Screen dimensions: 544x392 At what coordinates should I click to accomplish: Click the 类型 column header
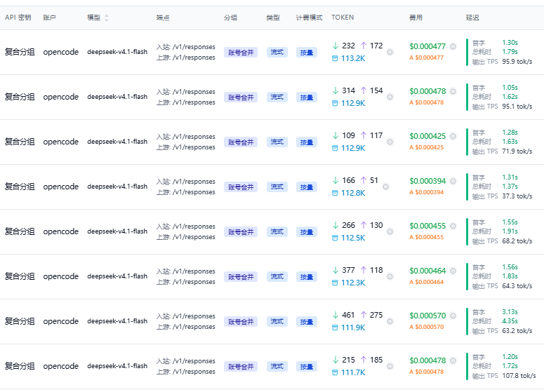point(273,18)
